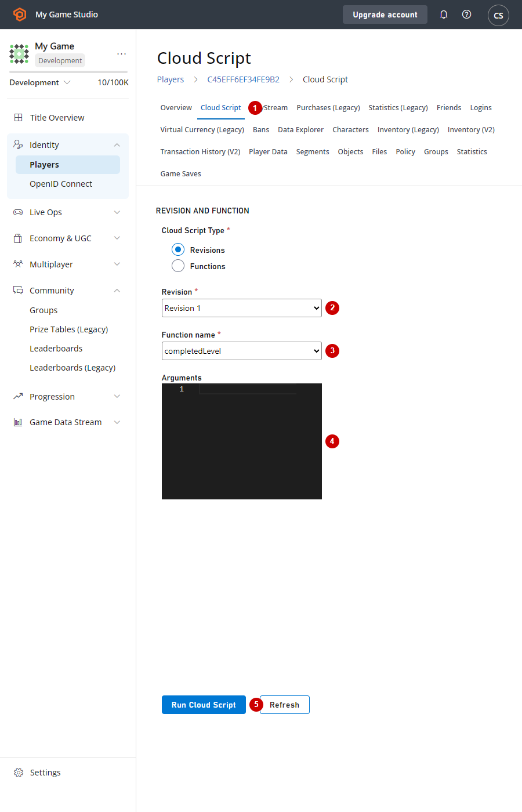Select the Functions radio button
522x812 pixels.
coord(178,266)
